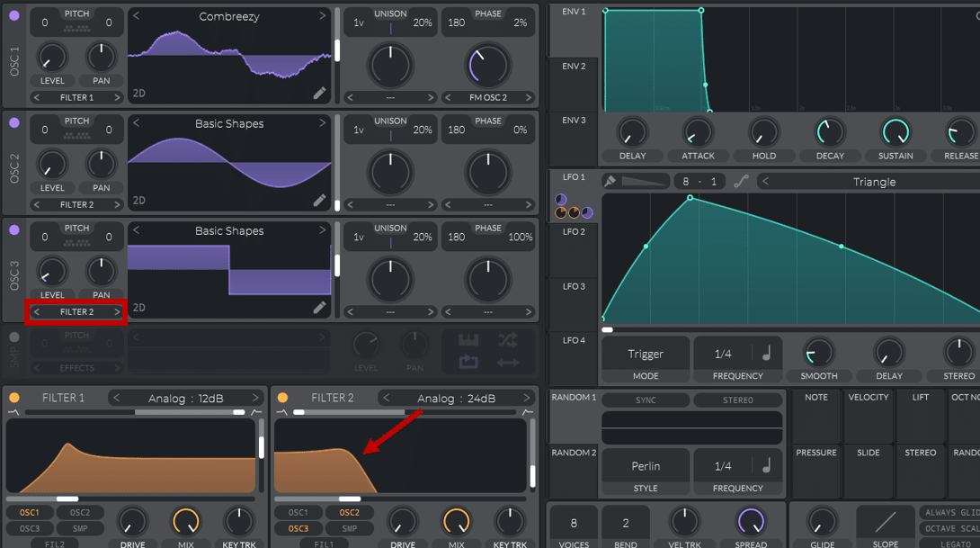Viewport: 980px width, 548px height.
Task: Click sampler keyboard tracking icon
Action: tap(468, 341)
